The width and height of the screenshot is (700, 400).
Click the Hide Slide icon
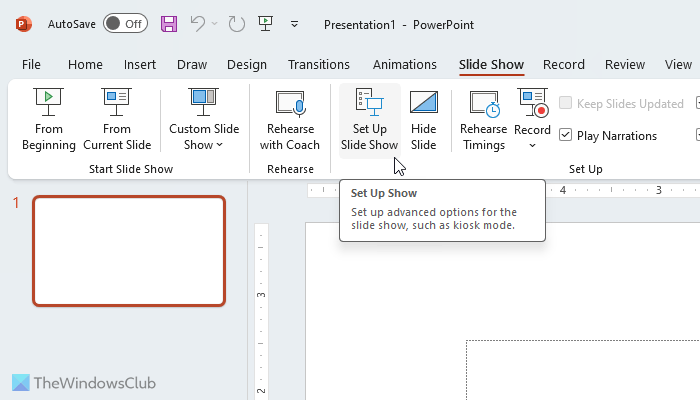(424, 104)
